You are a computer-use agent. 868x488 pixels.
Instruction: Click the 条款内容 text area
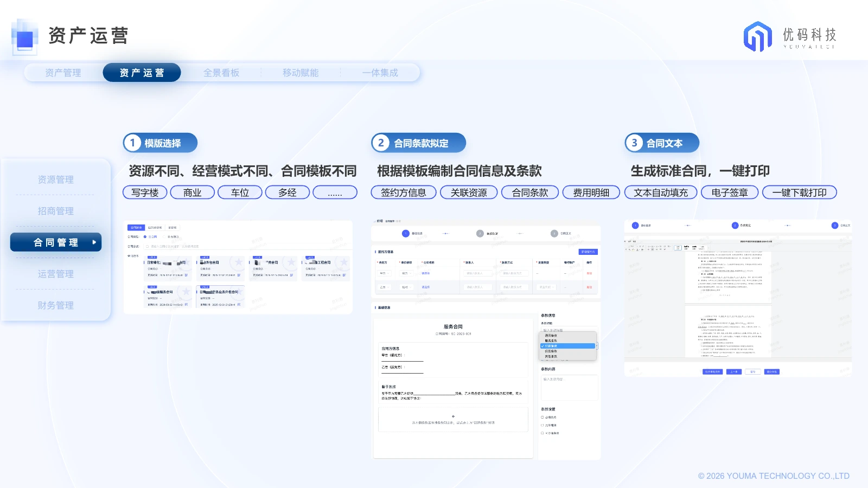(x=570, y=388)
